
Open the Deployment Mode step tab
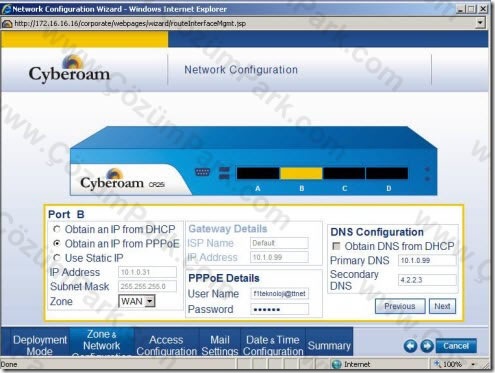[40, 342]
